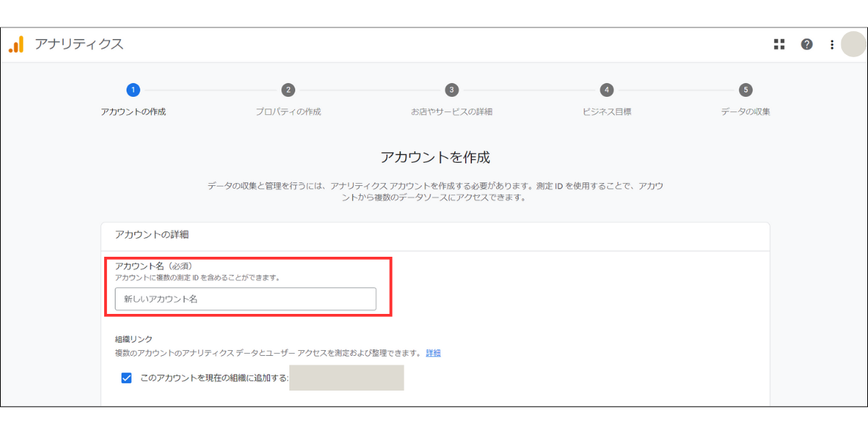Select step 3 circle お店やサービスの詳細

pyautogui.click(x=451, y=90)
